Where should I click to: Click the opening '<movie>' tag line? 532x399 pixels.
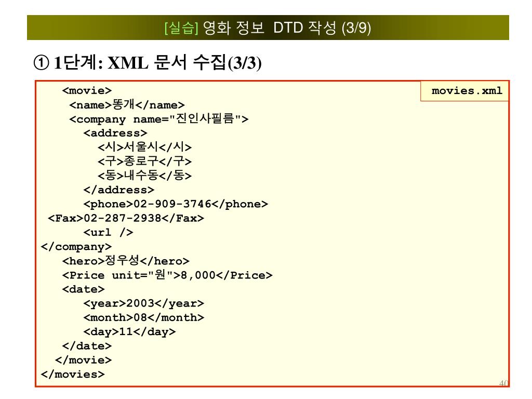coord(87,90)
